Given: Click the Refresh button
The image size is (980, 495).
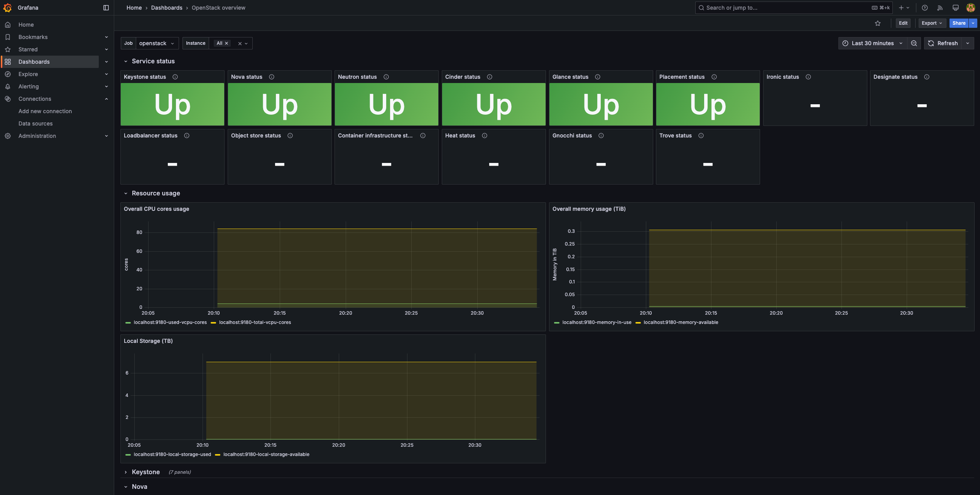Looking at the screenshot, I should coord(944,43).
